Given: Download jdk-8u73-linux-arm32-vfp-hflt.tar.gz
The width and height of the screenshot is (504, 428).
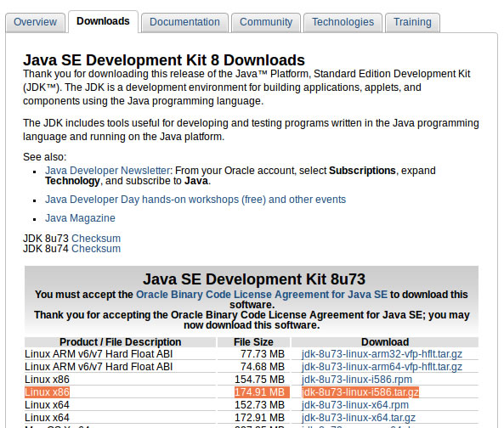Looking at the screenshot, I should [382, 354].
